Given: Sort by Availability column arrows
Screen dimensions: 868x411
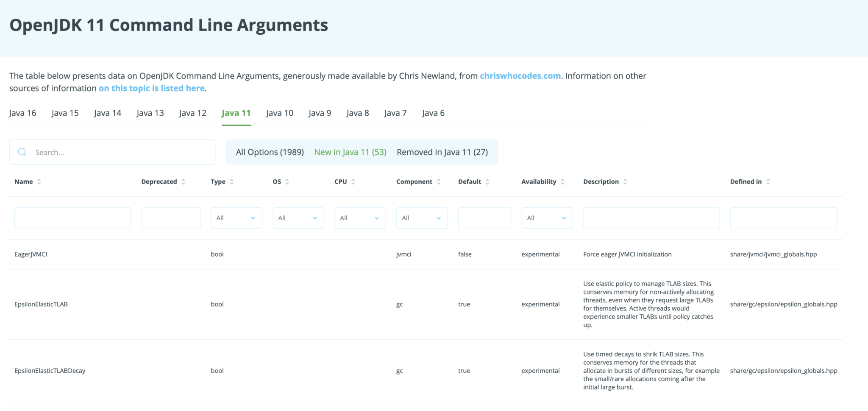Looking at the screenshot, I should [562, 182].
